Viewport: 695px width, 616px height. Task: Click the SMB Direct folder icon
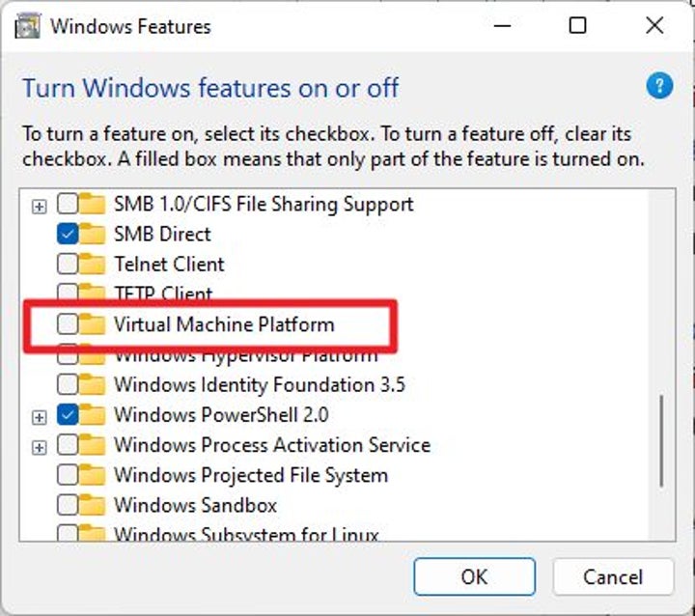93,234
